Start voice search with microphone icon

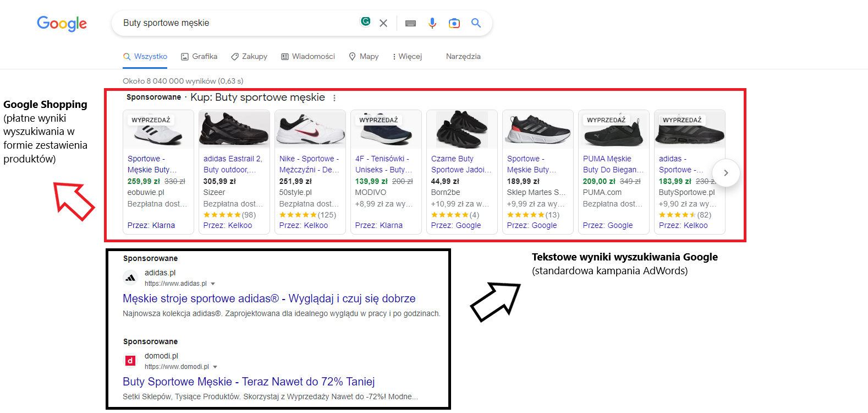(432, 23)
